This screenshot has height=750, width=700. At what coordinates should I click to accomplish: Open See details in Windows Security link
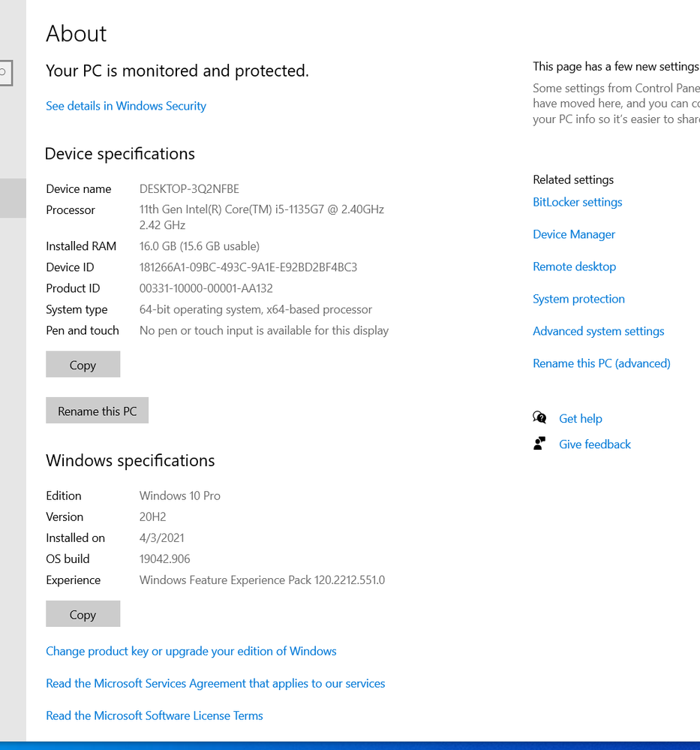[x=126, y=106]
